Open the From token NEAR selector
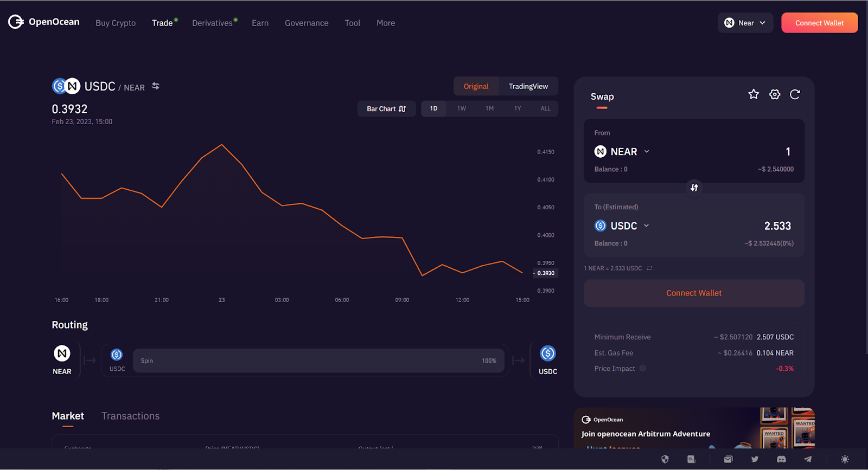The height and width of the screenshot is (470, 868). 622,152
